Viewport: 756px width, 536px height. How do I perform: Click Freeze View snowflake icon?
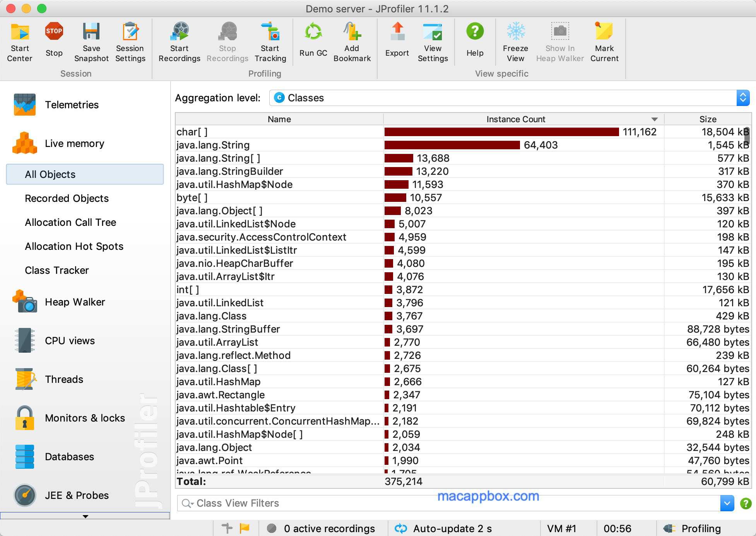coord(516,32)
